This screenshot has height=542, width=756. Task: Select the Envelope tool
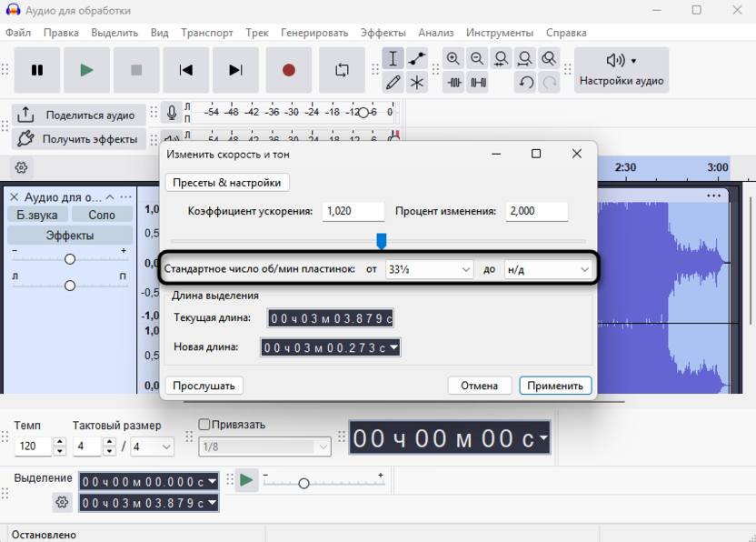pos(417,59)
